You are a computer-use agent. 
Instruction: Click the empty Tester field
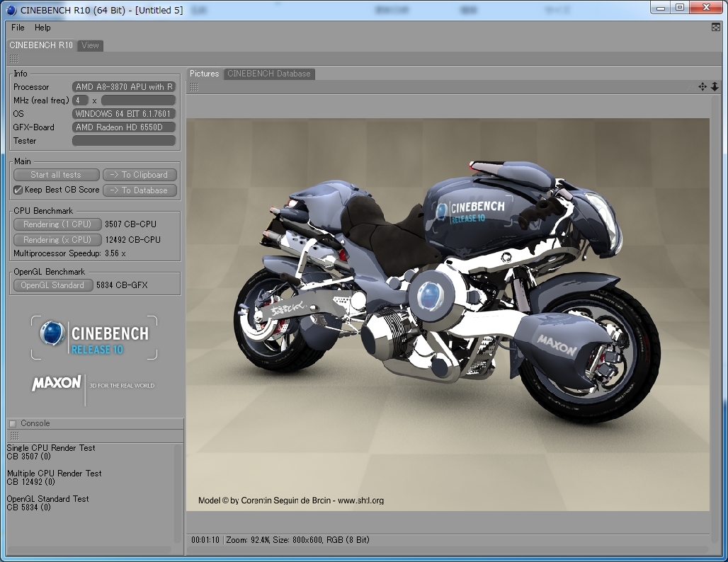tap(124, 141)
